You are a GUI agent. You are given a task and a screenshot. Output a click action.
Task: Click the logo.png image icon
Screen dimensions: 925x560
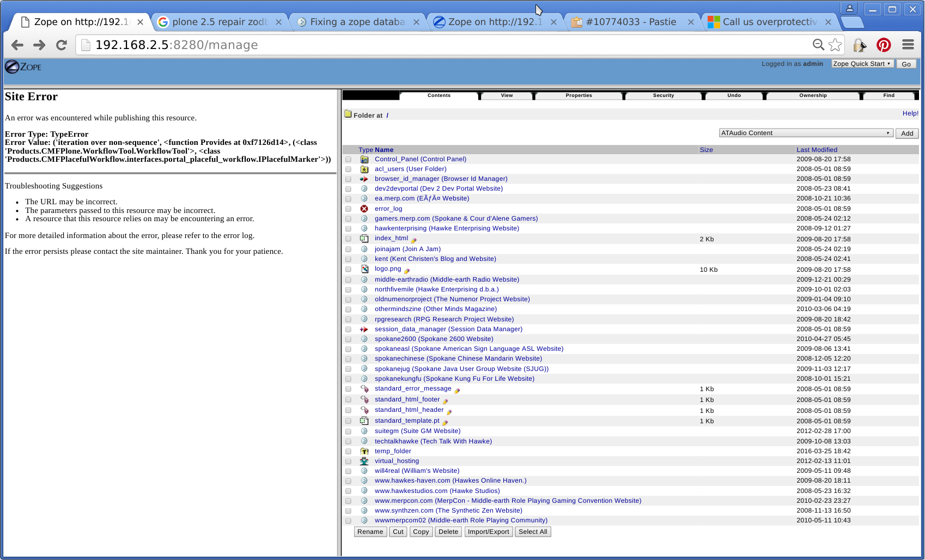364,269
